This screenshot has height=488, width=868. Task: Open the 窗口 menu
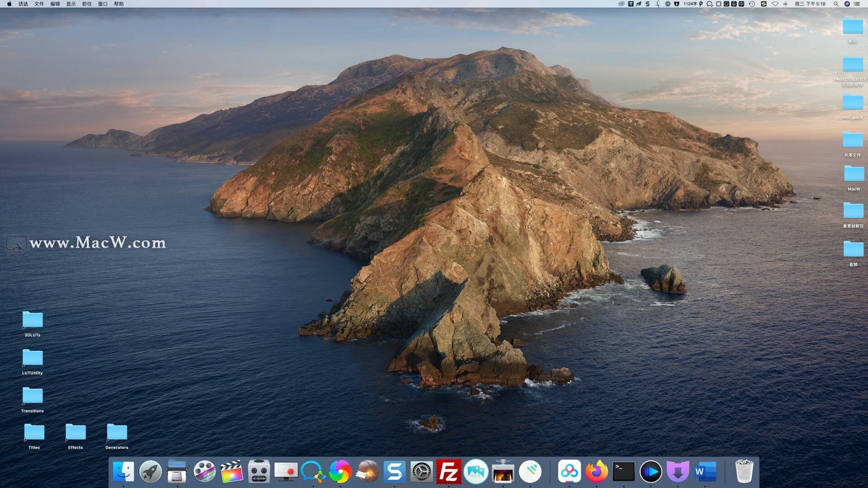103,4
